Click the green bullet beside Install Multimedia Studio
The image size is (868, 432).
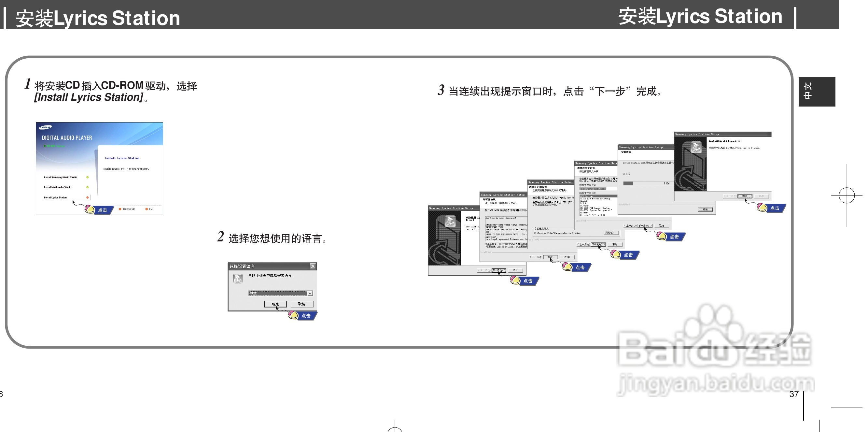[87, 188]
